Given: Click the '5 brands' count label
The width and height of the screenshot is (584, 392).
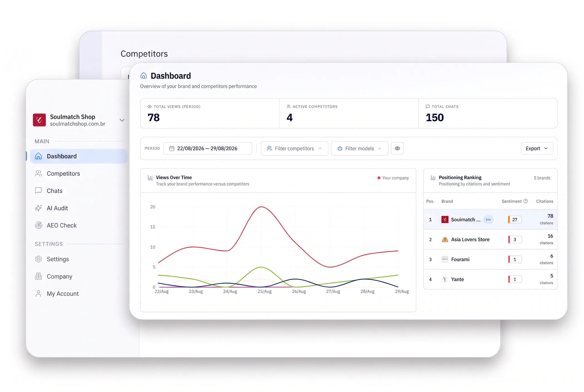Looking at the screenshot, I should click(542, 178).
